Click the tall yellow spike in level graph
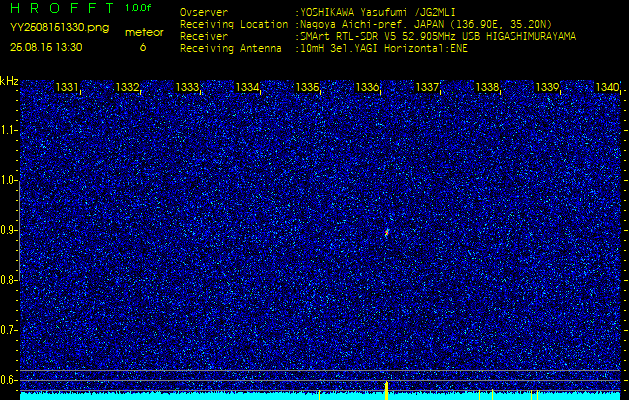629x400 pixels. pyautogui.click(x=386, y=390)
